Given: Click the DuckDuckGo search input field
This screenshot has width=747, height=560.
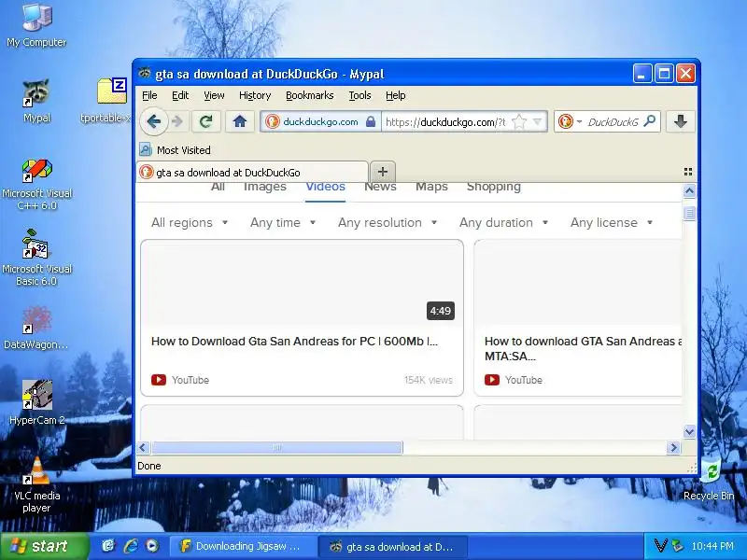Looking at the screenshot, I should point(613,122).
